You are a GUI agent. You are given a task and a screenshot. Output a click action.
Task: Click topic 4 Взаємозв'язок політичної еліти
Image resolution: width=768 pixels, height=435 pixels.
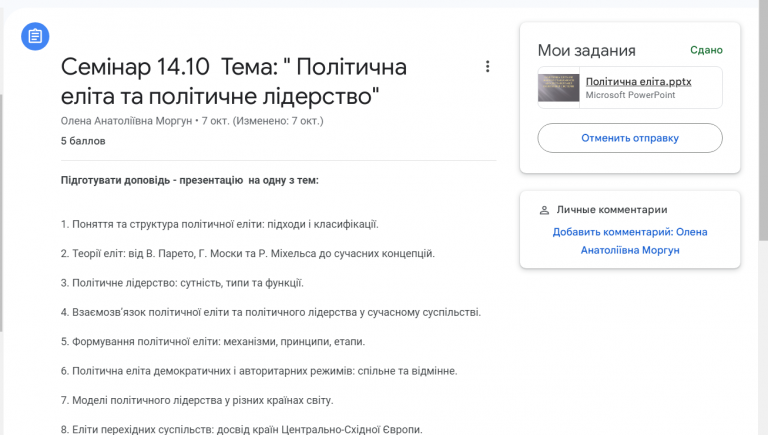click(271, 313)
